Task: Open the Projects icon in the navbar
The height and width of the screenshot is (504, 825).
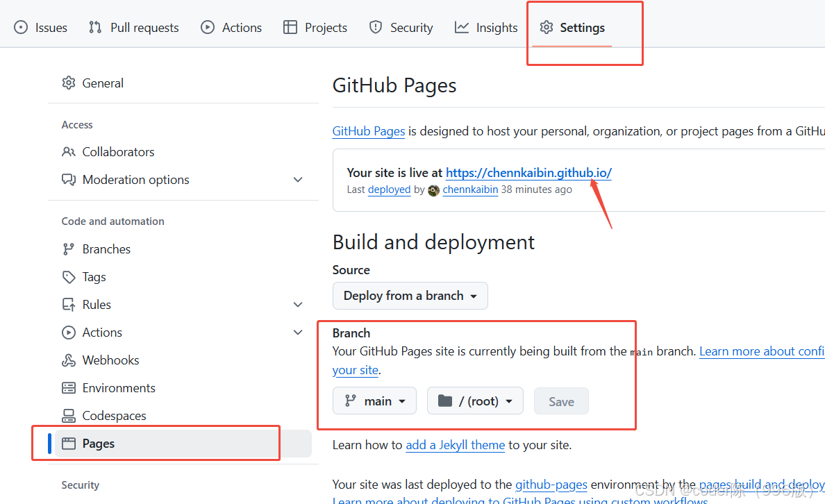Action: coord(289,27)
